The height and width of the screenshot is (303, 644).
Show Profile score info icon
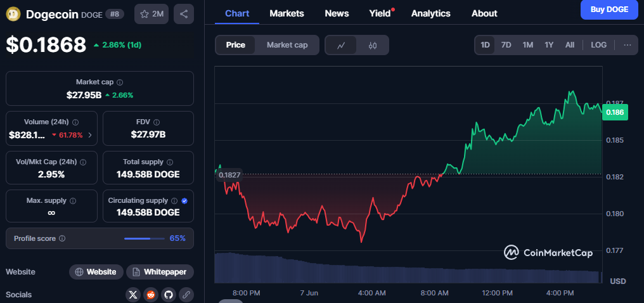pyautogui.click(x=62, y=238)
